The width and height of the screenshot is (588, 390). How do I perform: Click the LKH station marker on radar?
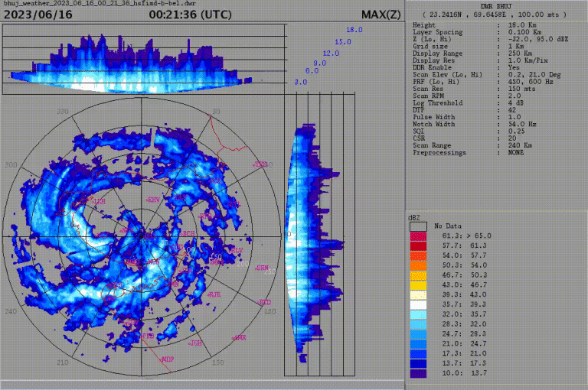tap(98, 202)
